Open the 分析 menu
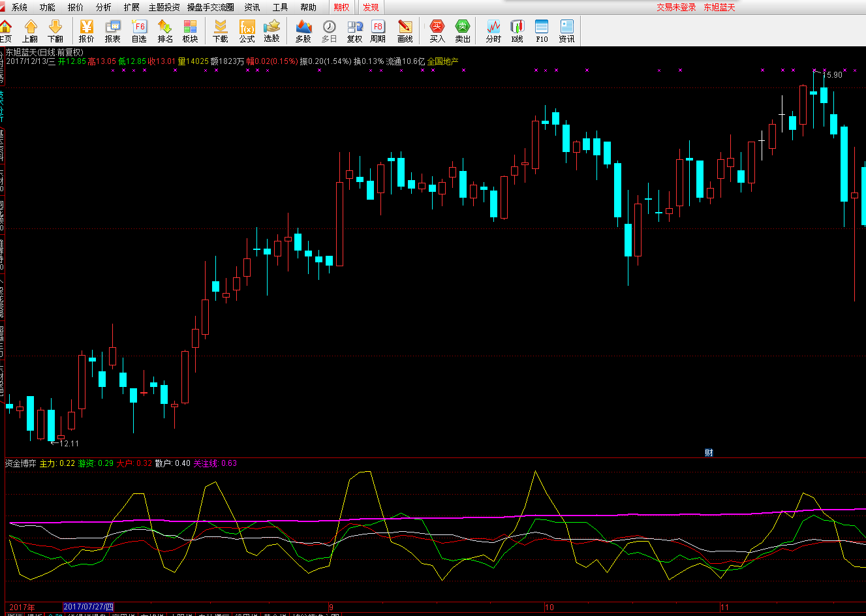The image size is (866, 616). click(x=103, y=7)
